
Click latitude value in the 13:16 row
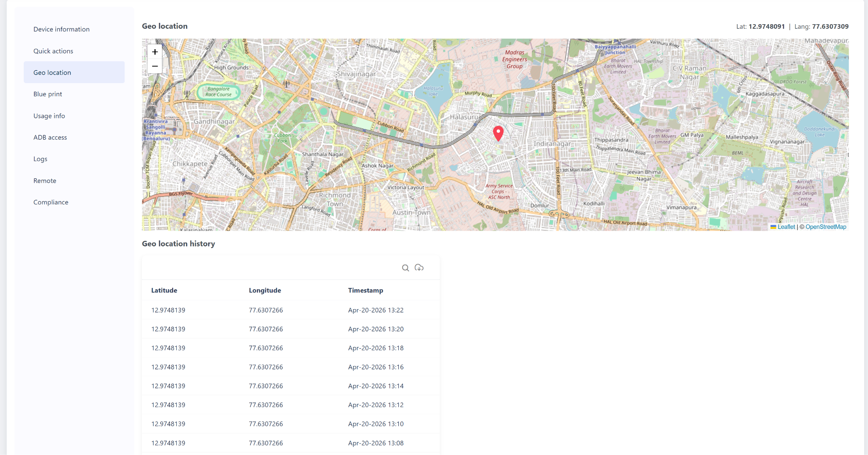[168, 367]
